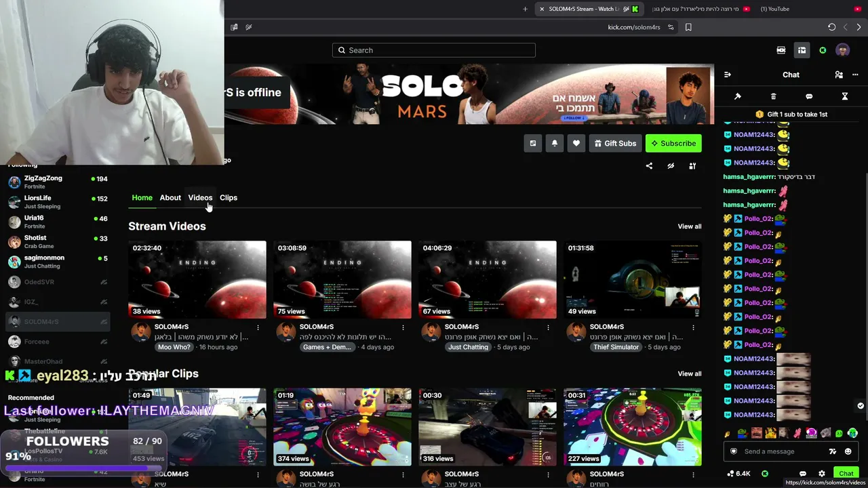
Task: Open chat settings gear icon
Action: click(x=822, y=474)
